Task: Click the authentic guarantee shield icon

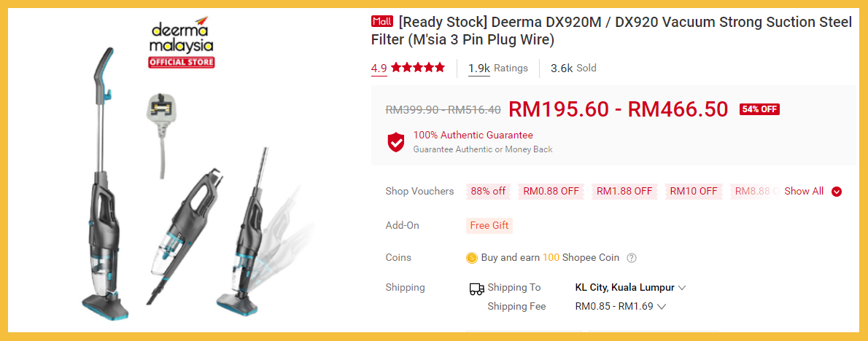Action: (396, 142)
